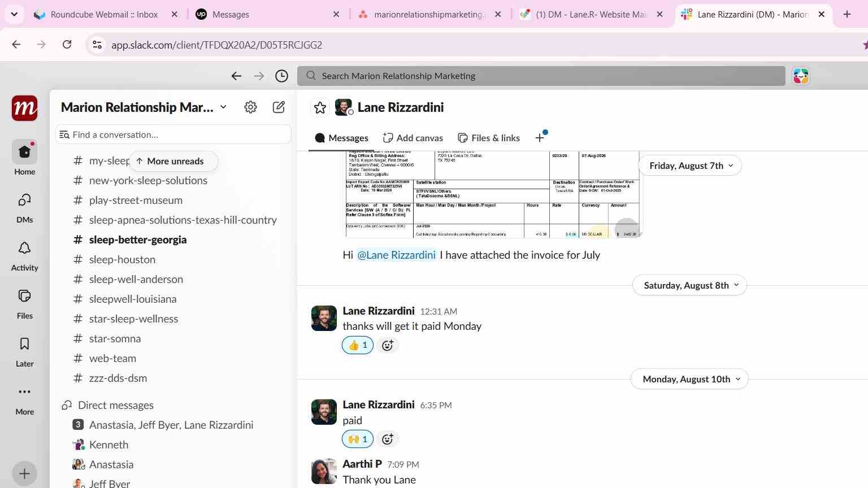868x488 pixels.
Task: Open the Saturday, August 8th date dropdown
Action: point(690,285)
